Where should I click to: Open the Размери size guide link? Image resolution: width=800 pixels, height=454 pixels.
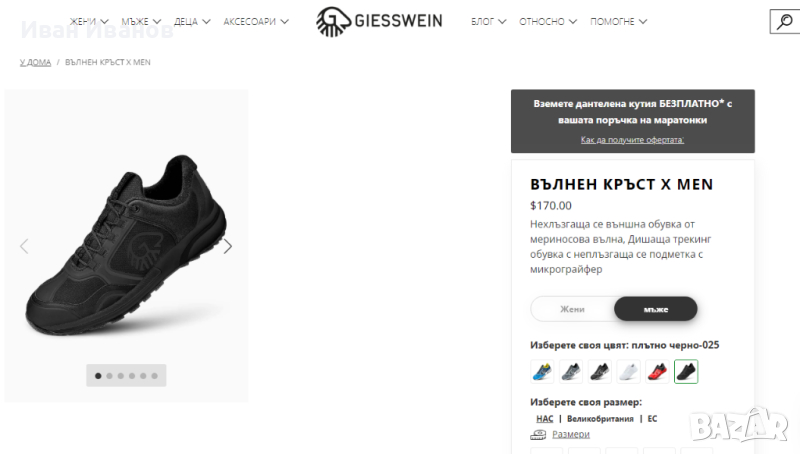(x=571, y=434)
